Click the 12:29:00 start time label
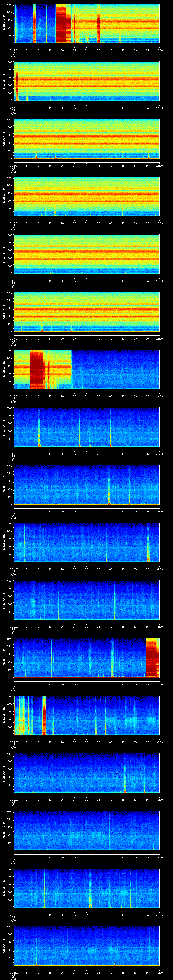Viewport: 173px width, 980px height. 13,454
